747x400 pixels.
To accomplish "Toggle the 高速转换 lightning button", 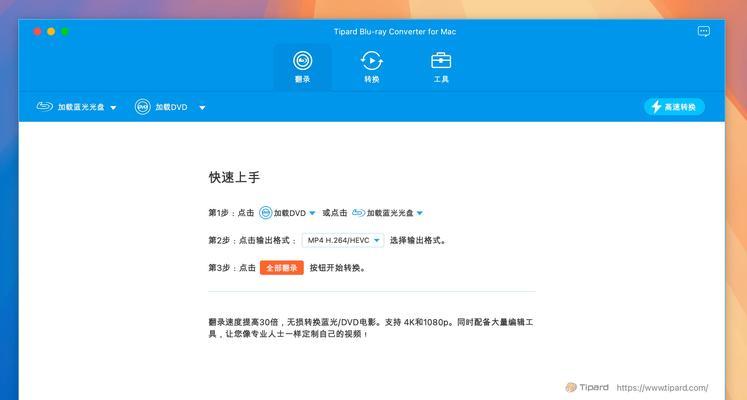I will tap(674, 107).
